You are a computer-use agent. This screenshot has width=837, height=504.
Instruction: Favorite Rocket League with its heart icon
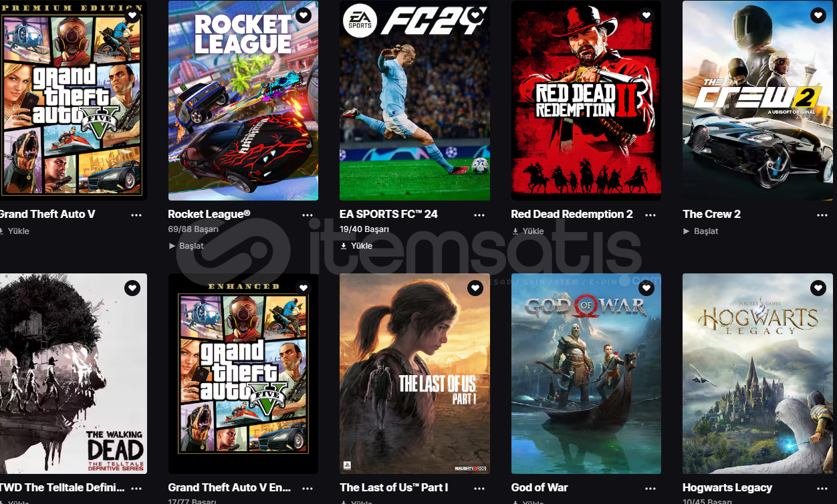click(304, 15)
